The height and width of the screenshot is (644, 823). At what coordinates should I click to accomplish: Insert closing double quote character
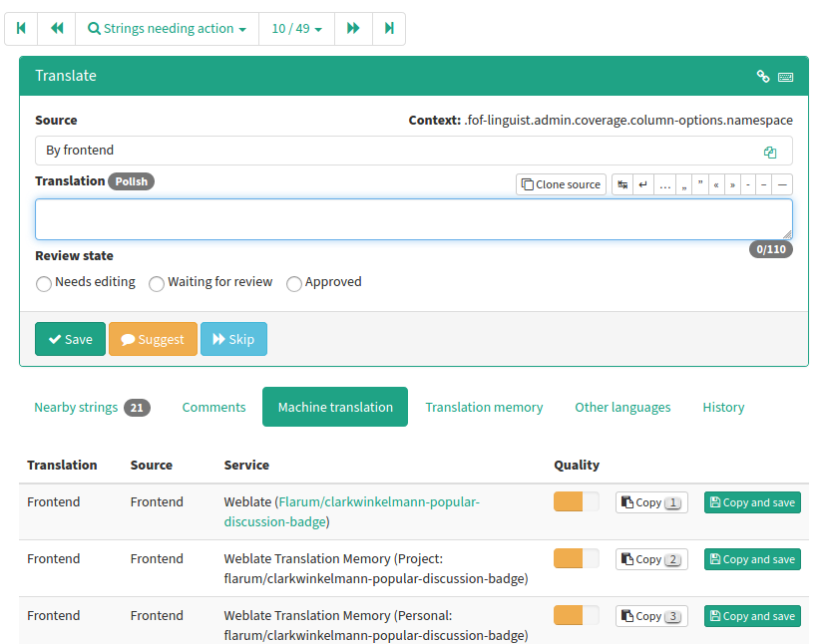point(700,184)
